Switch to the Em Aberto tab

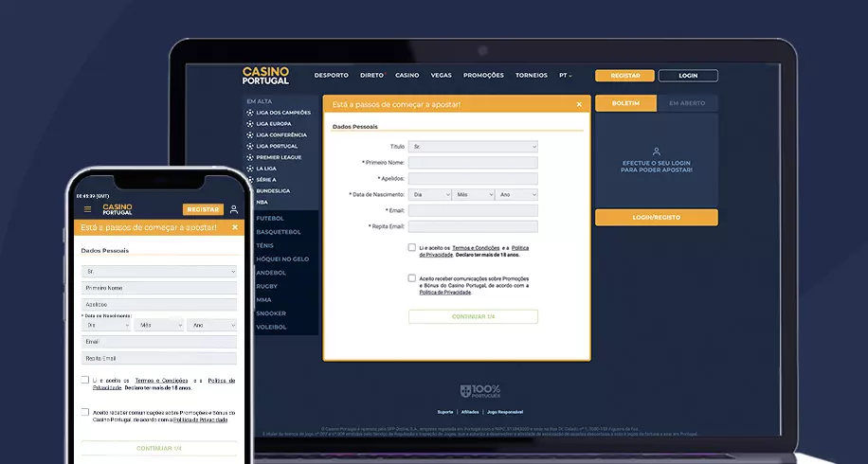tap(686, 103)
